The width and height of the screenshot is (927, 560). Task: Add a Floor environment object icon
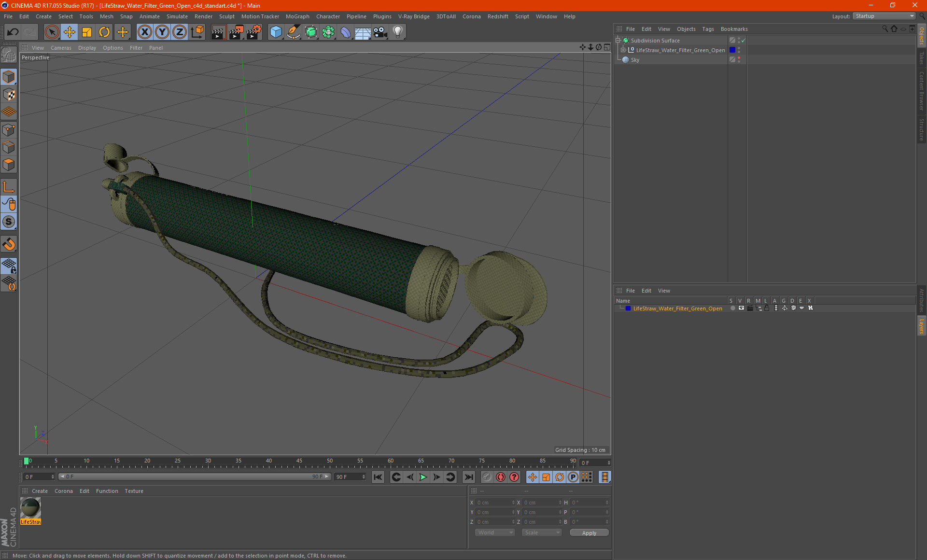coord(363,32)
